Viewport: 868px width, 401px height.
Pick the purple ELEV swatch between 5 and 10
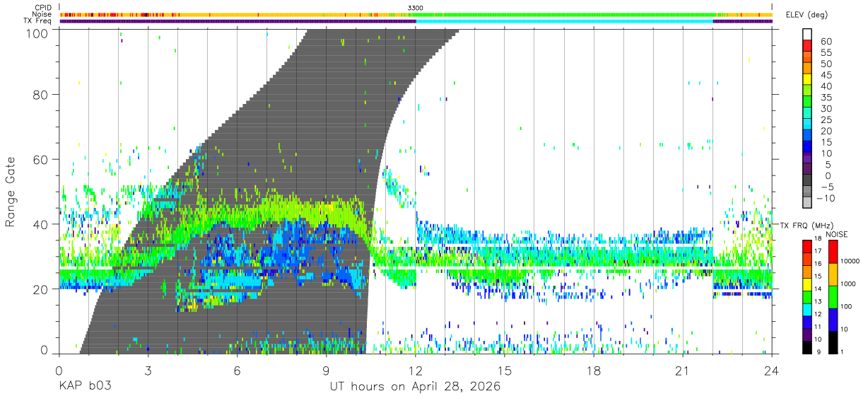pyautogui.click(x=808, y=158)
